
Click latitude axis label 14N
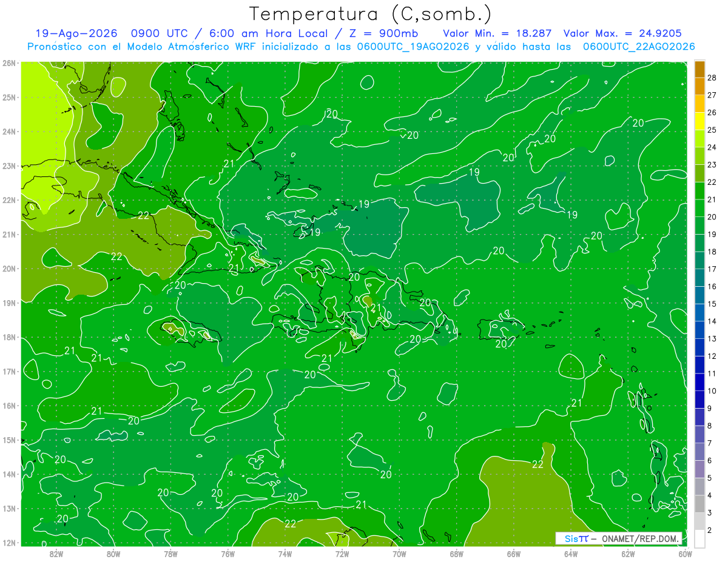coord(9,474)
